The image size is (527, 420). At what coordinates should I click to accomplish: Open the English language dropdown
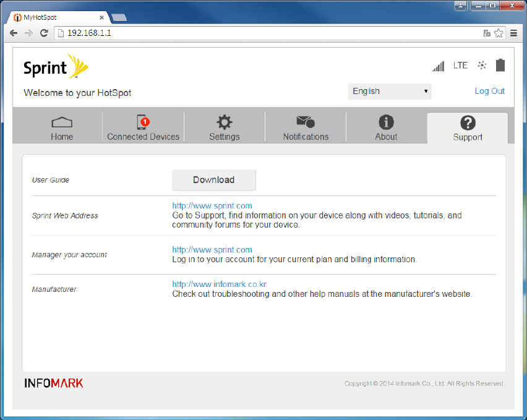pyautogui.click(x=389, y=92)
